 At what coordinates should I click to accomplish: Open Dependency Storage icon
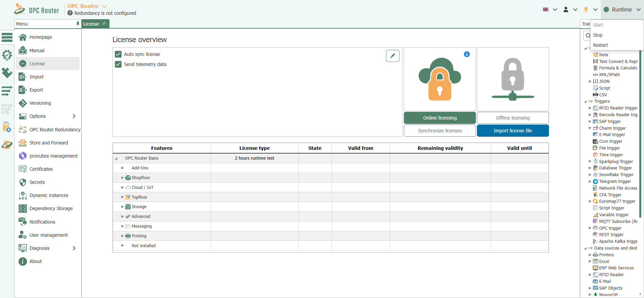23,208
